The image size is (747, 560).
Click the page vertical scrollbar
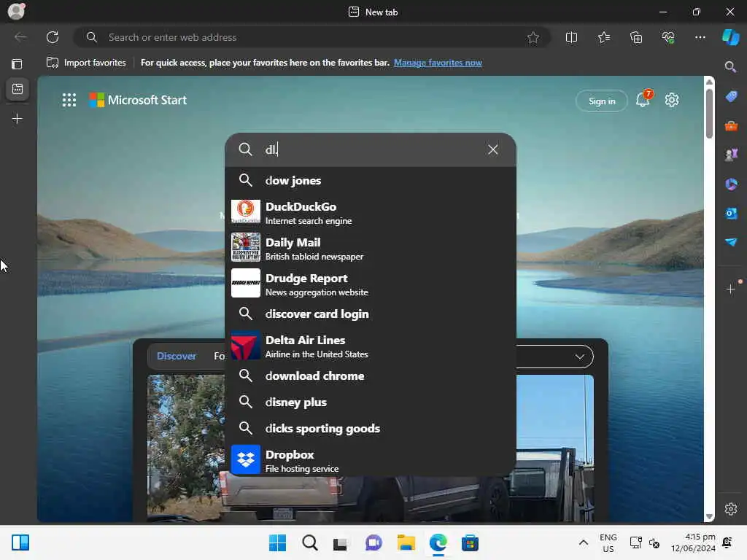(709, 113)
